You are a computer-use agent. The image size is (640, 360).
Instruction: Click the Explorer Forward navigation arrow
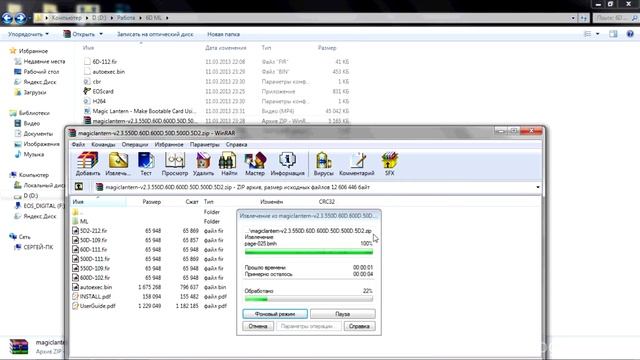click(x=20, y=18)
